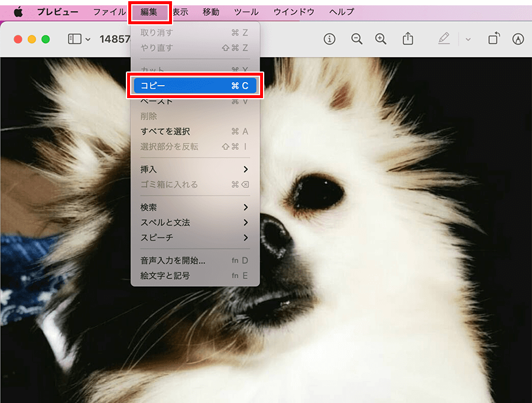
Task: Click the share icon in toolbar
Action: pos(408,38)
